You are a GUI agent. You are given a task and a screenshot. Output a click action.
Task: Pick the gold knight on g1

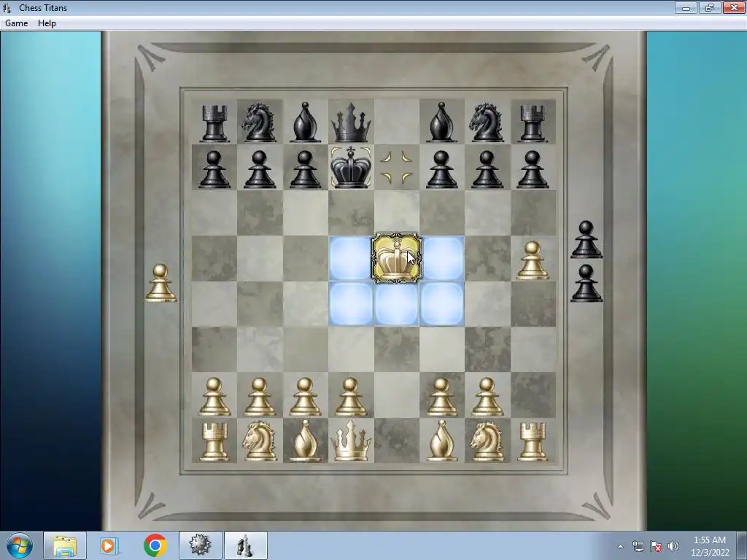[487, 441]
